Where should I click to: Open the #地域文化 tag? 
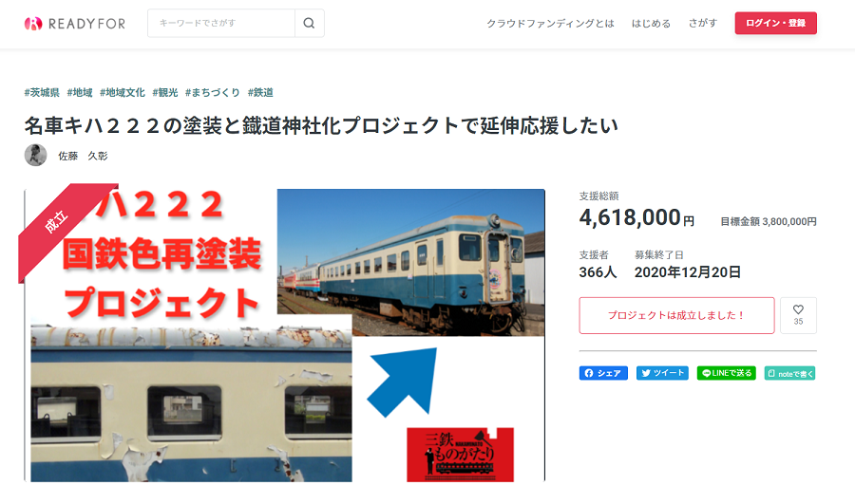(123, 93)
